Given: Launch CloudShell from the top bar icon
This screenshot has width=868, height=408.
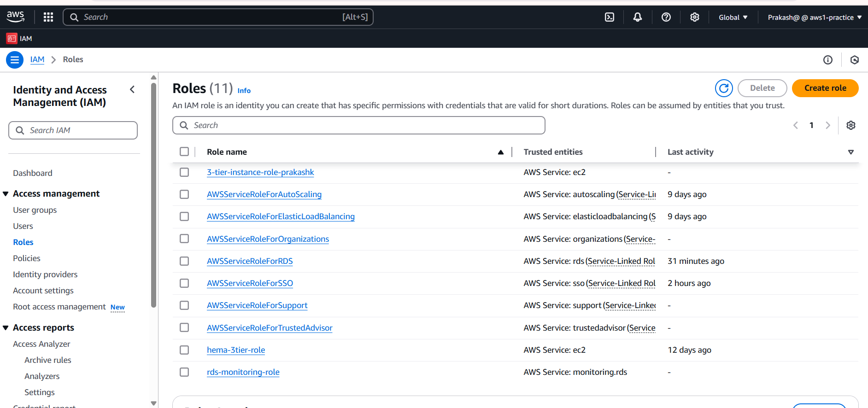Looking at the screenshot, I should click(610, 17).
